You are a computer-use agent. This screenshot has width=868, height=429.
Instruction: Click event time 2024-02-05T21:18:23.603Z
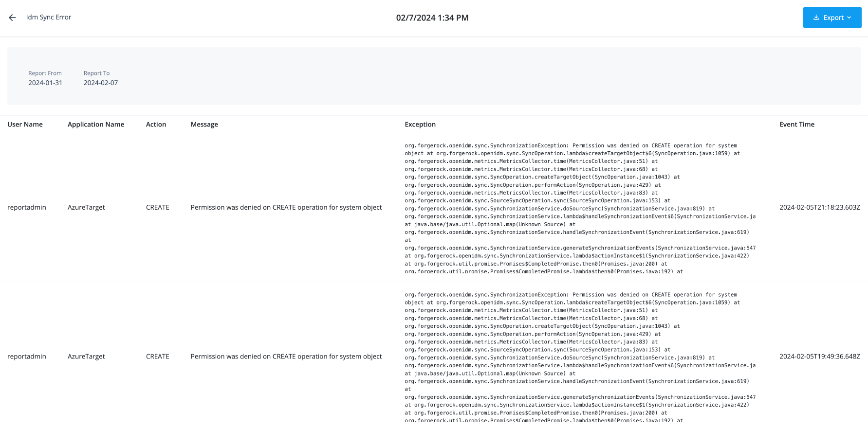tap(820, 207)
